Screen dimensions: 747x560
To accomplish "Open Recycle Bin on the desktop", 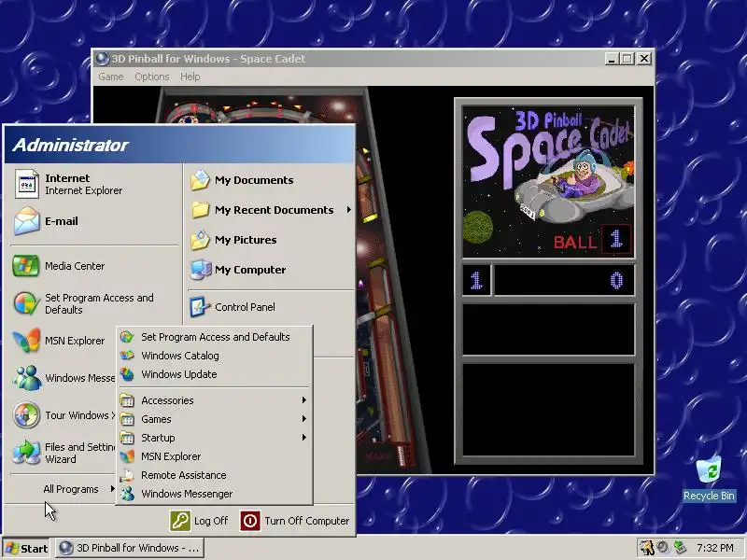I will [709, 478].
